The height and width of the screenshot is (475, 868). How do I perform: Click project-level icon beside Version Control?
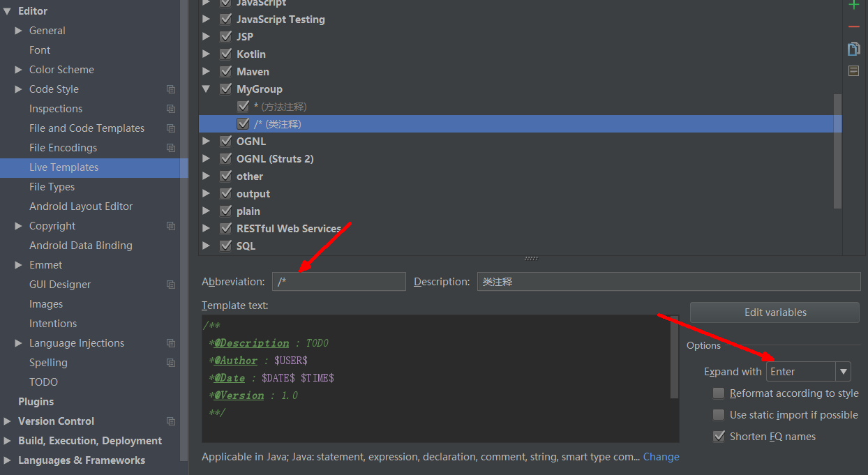click(x=171, y=421)
